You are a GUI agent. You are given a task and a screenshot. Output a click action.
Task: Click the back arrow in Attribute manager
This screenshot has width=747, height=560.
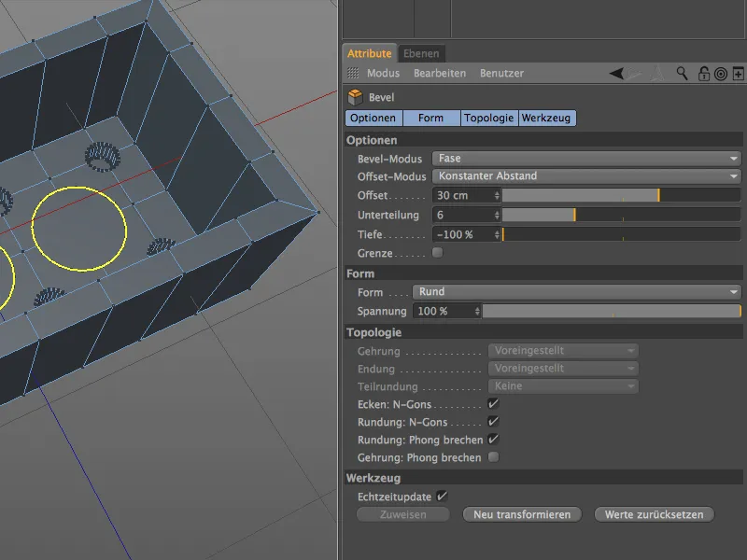pos(616,74)
